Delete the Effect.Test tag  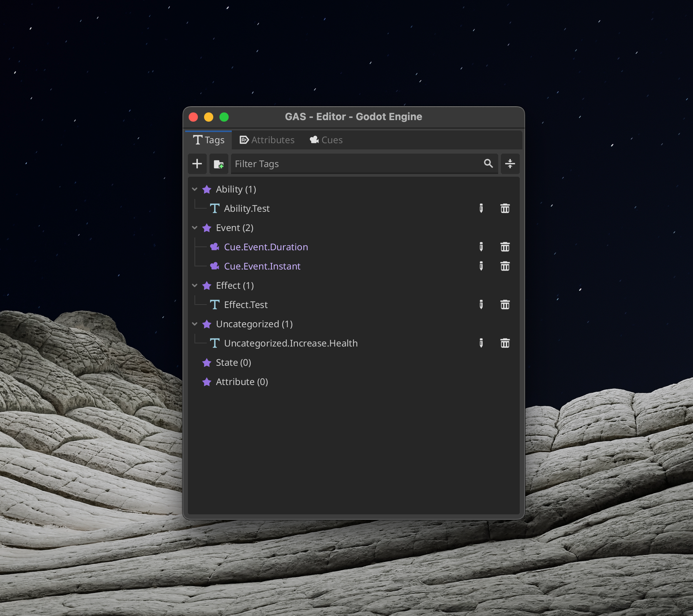[505, 305]
